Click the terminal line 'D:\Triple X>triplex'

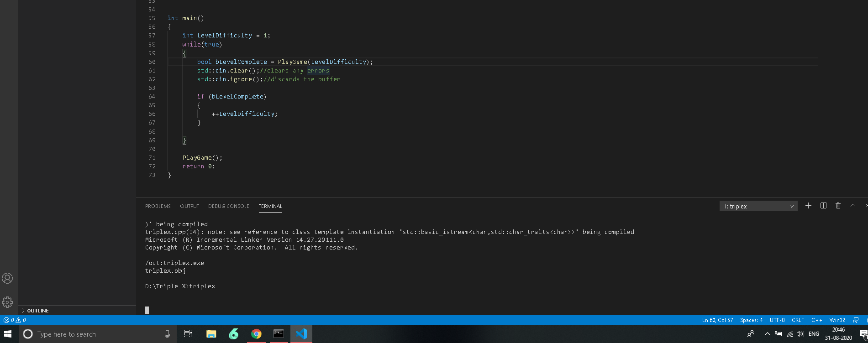[180, 286]
